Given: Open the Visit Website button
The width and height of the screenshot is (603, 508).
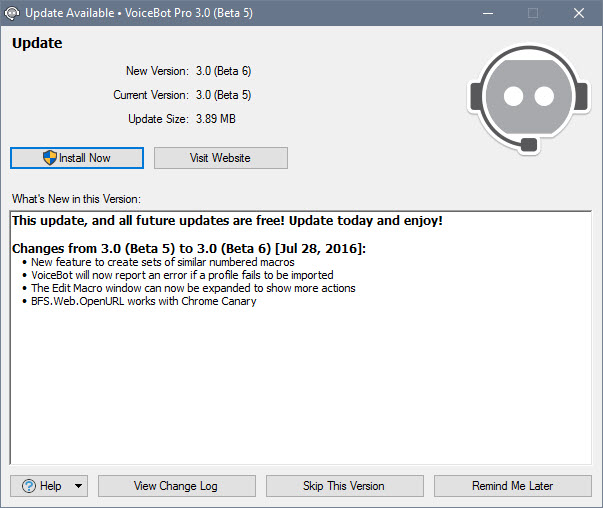Looking at the screenshot, I should click(x=221, y=158).
